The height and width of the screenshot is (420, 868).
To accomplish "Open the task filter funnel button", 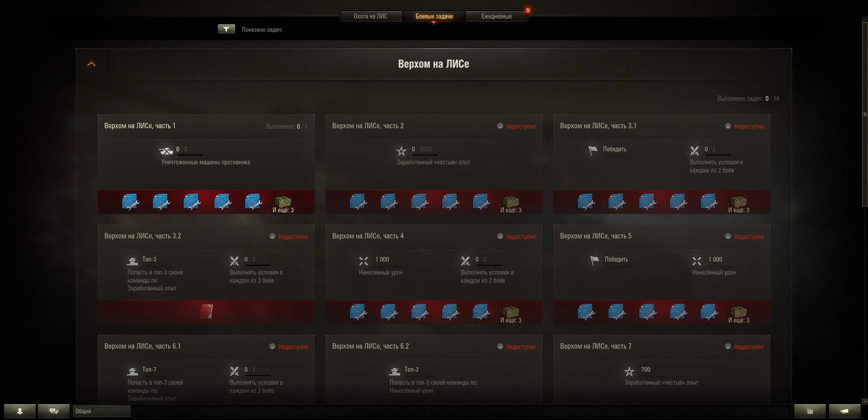I will pyautogui.click(x=226, y=29).
